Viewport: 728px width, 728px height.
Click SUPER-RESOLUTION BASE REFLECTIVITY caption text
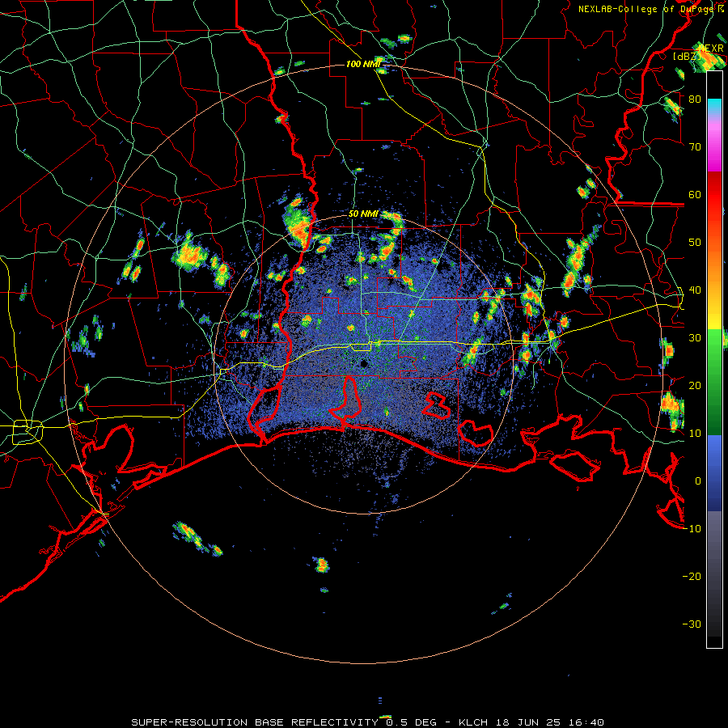pyautogui.click(x=255, y=722)
